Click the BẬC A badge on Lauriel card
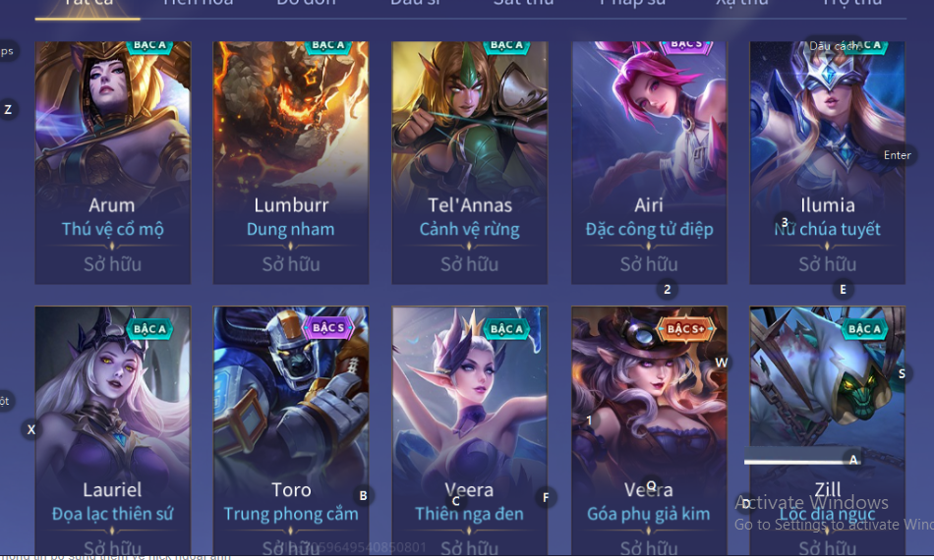The image size is (934, 560). point(149,328)
